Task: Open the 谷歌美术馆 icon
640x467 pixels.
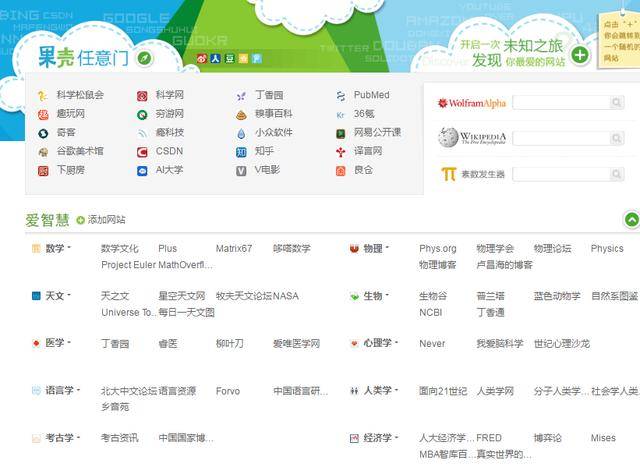Action: (x=43, y=152)
